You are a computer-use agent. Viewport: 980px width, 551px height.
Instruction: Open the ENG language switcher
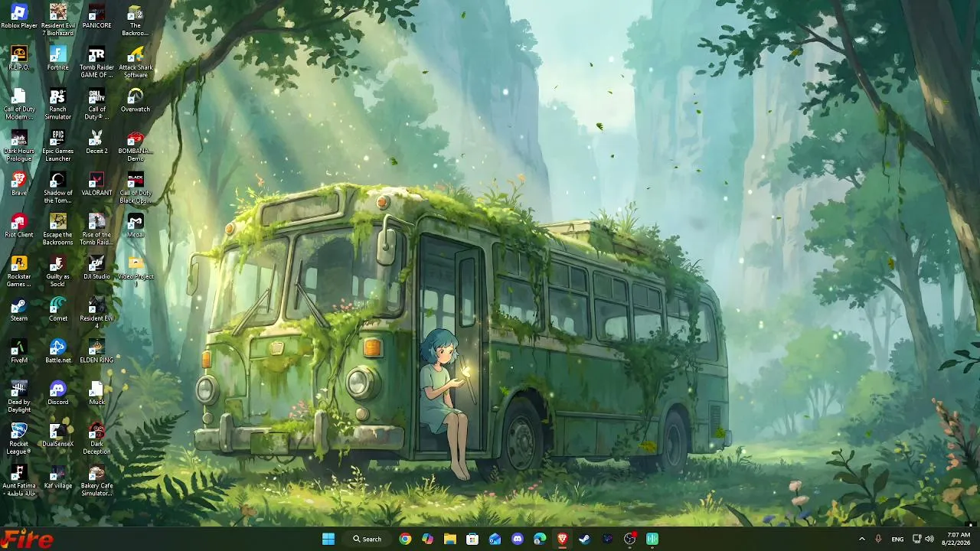897,539
